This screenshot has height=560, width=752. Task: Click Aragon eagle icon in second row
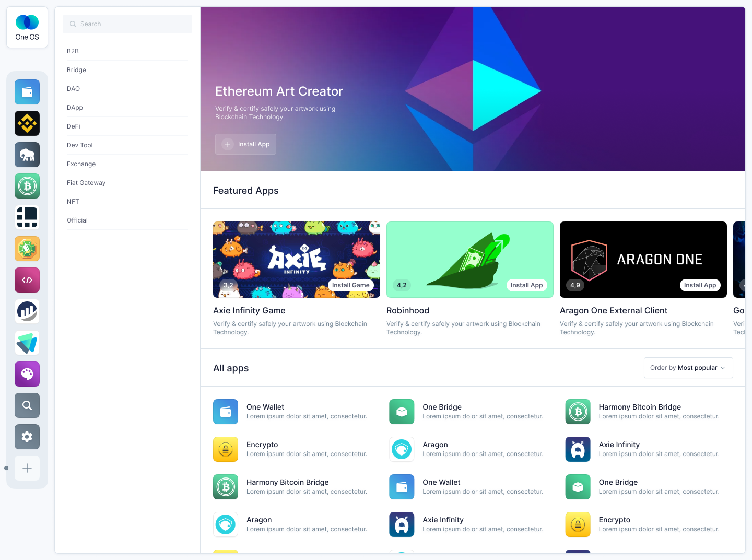point(402,449)
